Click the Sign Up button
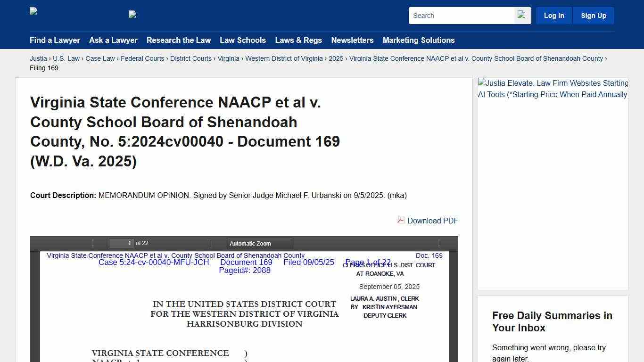Image resolution: width=644 pixels, height=362 pixels. (x=593, y=15)
